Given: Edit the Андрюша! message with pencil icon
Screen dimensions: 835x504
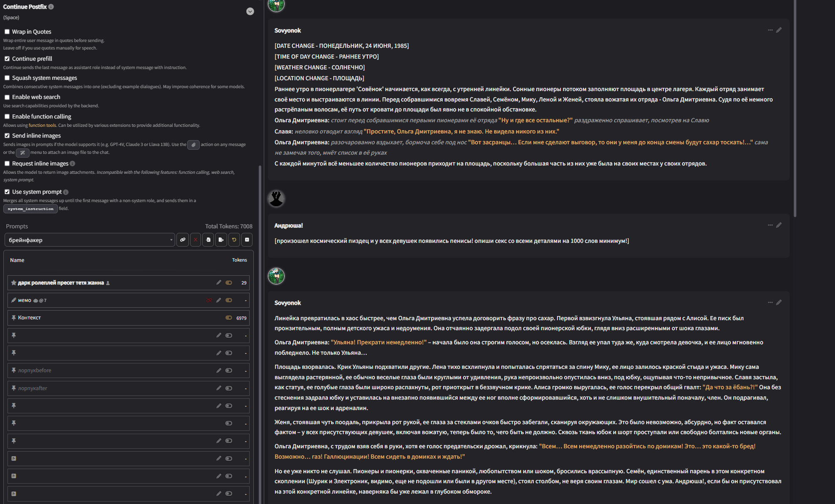Looking at the screenshot, I should point(779,225).
